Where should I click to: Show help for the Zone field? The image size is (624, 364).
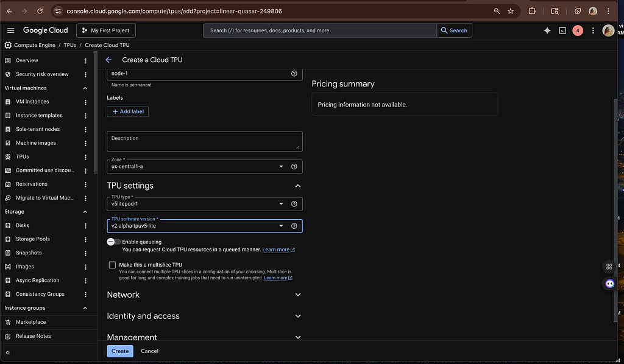294,167
